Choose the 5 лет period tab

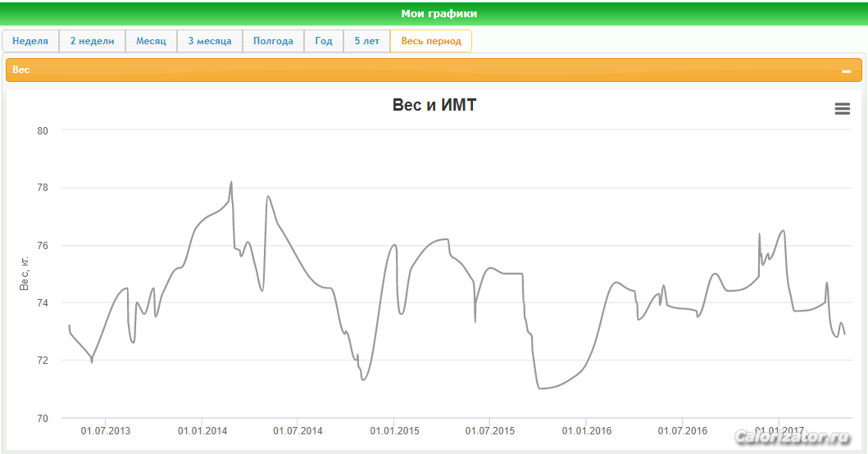click(x=366, y=41)
